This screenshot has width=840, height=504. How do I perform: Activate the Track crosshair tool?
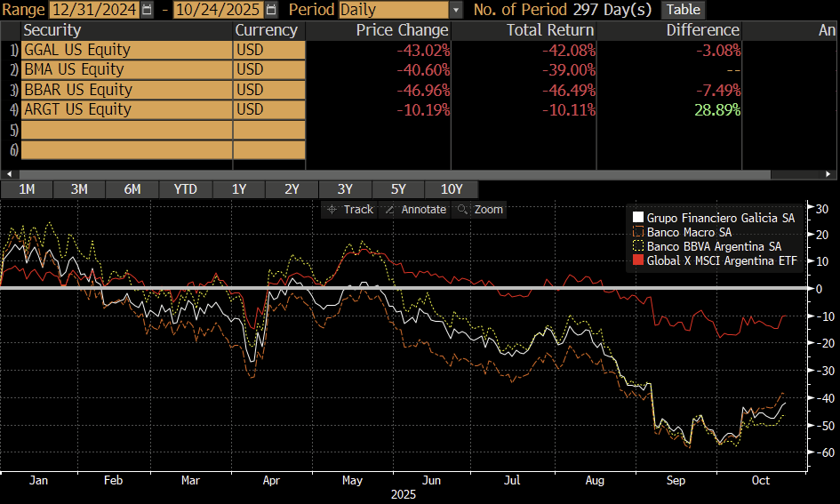click(350, 210)
